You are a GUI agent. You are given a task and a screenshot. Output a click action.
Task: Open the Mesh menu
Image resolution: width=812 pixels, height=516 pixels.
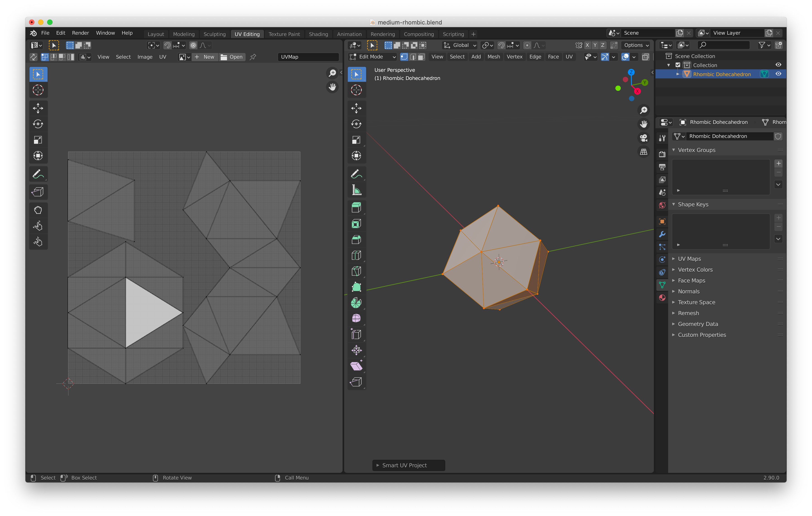click(493, 57)
